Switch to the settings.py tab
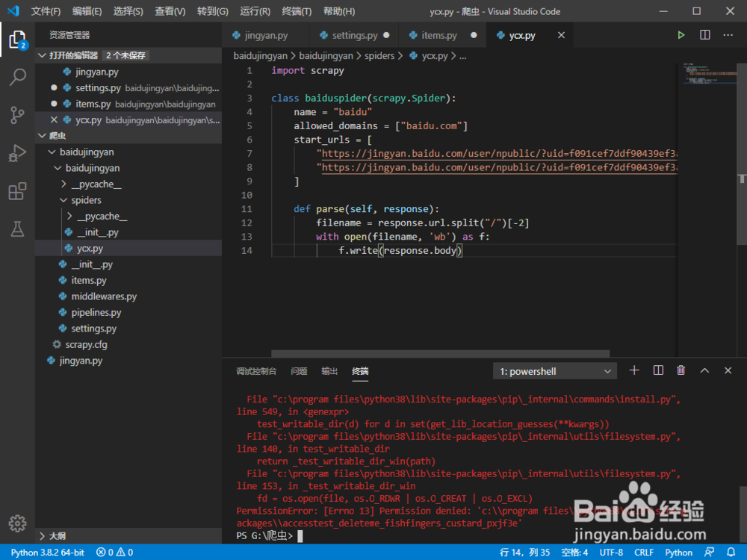 tap(354, 35)
